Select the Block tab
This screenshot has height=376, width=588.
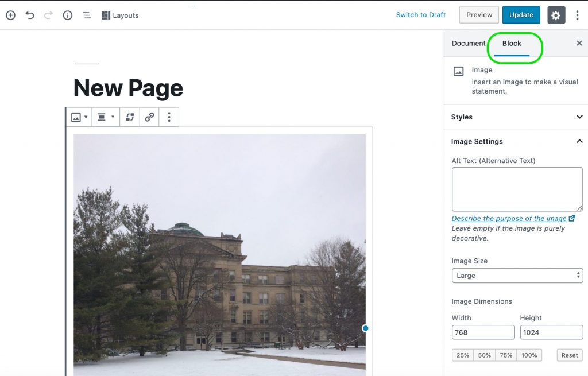click(512, 44)
